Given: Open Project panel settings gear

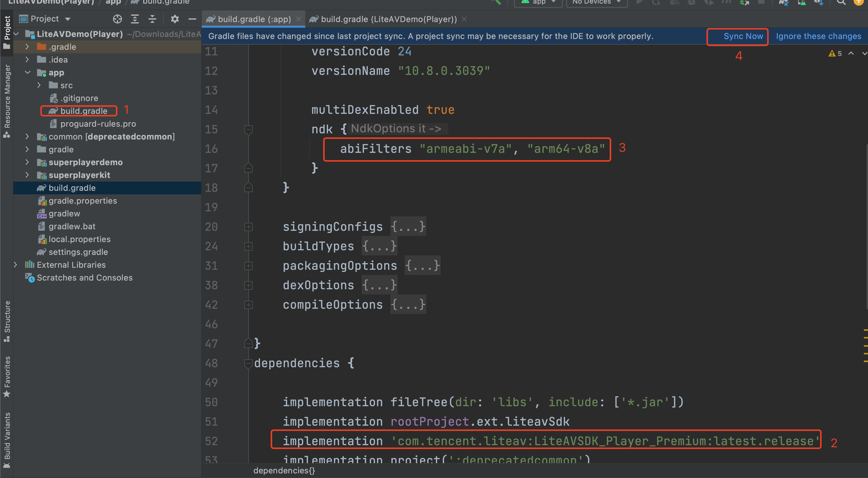Looking at the screenshot, I should [x=174, y=19].
